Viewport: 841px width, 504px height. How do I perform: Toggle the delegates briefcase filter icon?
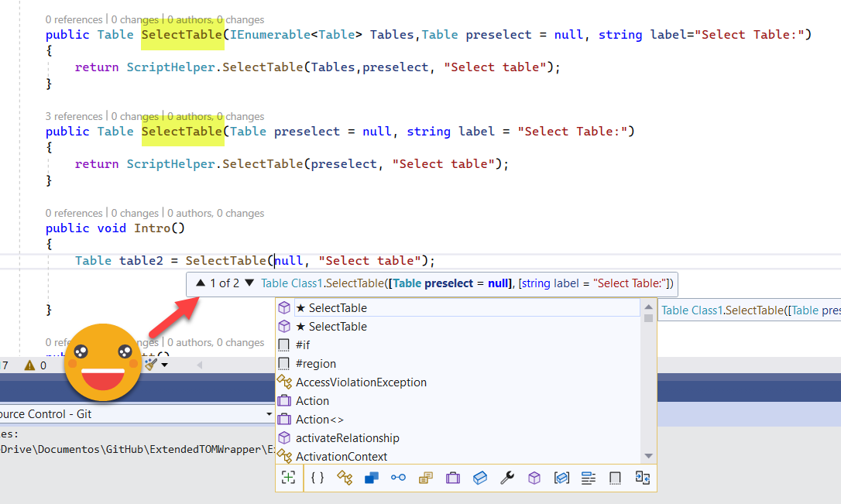(x=453, y=478)
